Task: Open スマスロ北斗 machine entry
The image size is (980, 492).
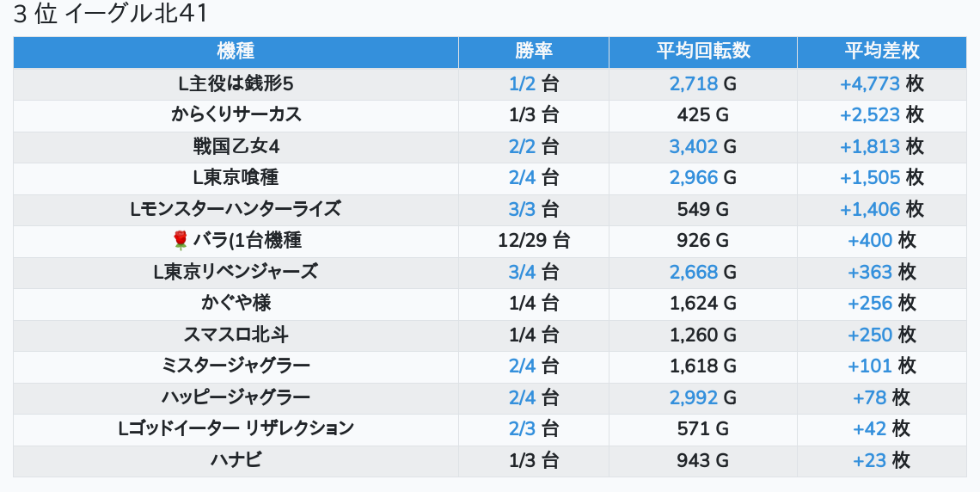Action: coord(236,335)
